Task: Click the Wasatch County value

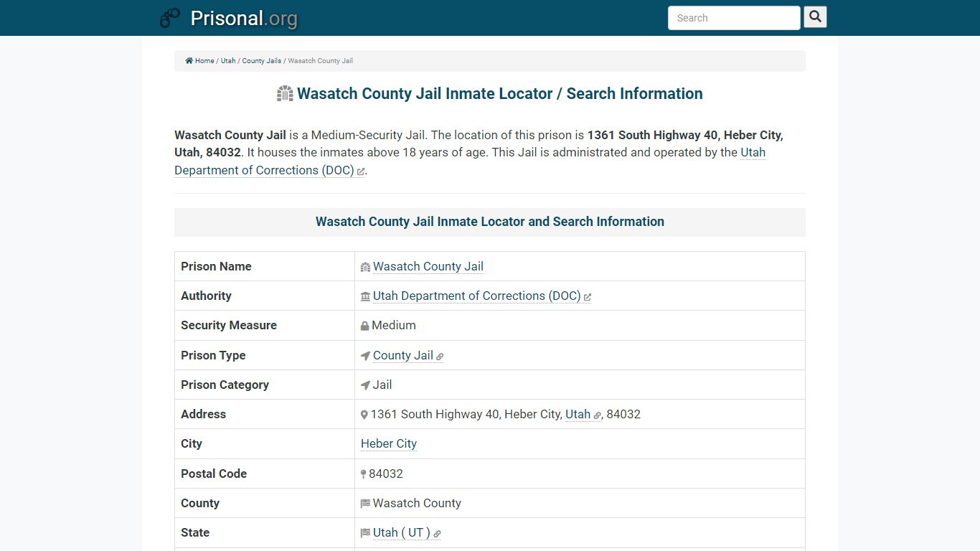Action: click(x=417, y=503)
